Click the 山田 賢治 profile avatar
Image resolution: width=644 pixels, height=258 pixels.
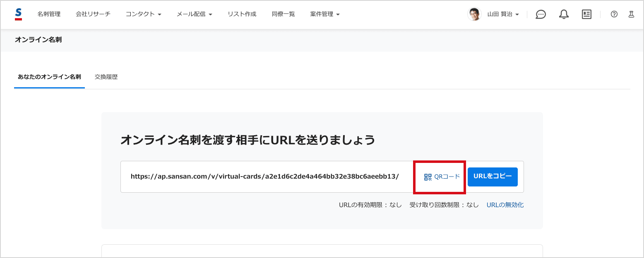pos(474,14)
